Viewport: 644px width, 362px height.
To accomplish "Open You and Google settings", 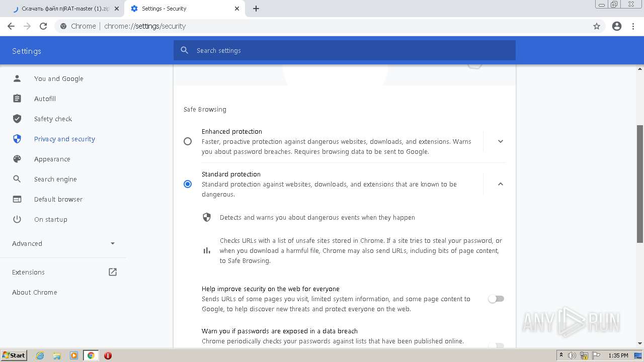I will point(59,78).
